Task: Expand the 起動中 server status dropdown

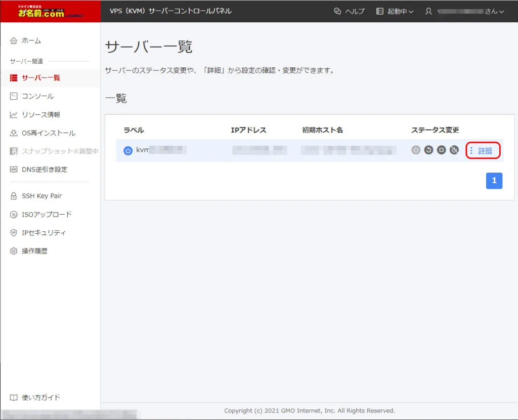Action: pos(395,11)
